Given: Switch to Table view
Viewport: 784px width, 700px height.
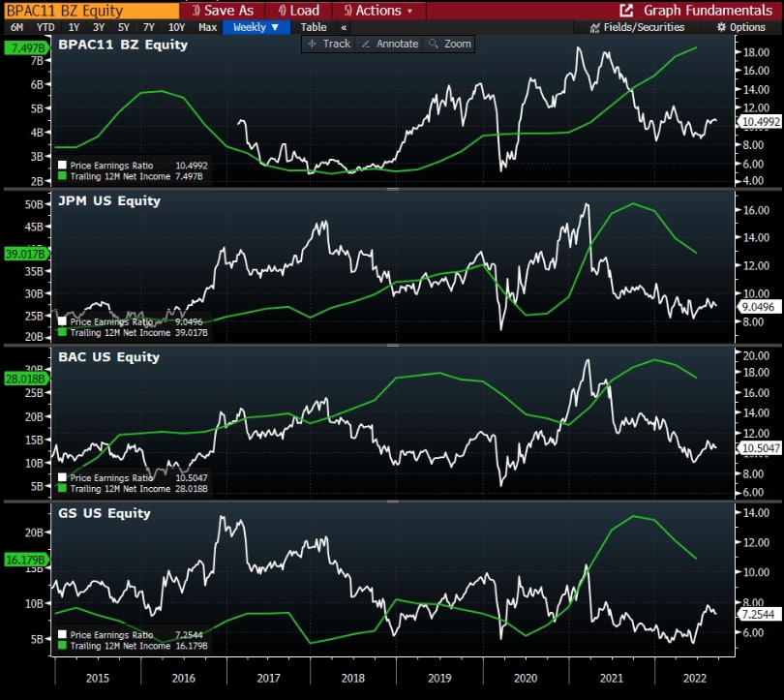Looking at the screenshot, I should 314,27.
